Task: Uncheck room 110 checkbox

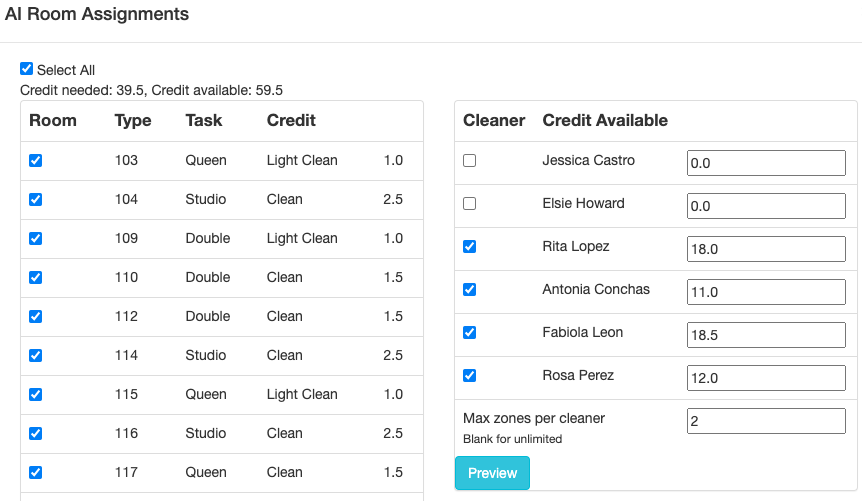Action: pos(36,278)
